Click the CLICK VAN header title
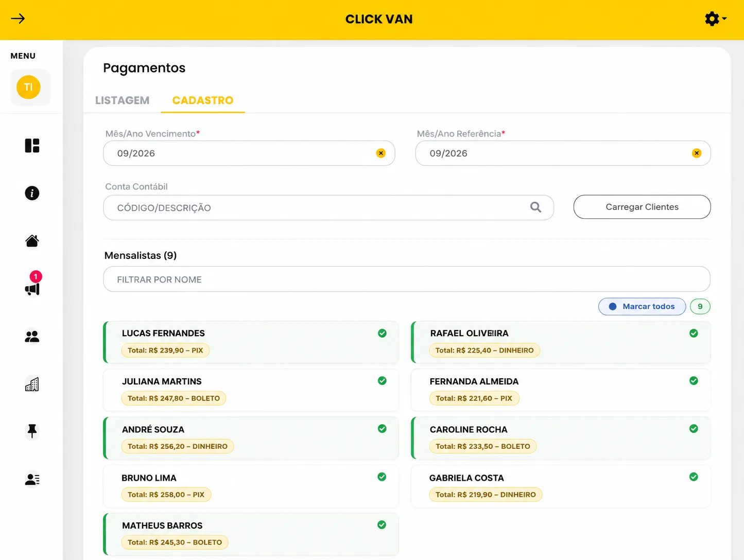 [x=379, y=19]
